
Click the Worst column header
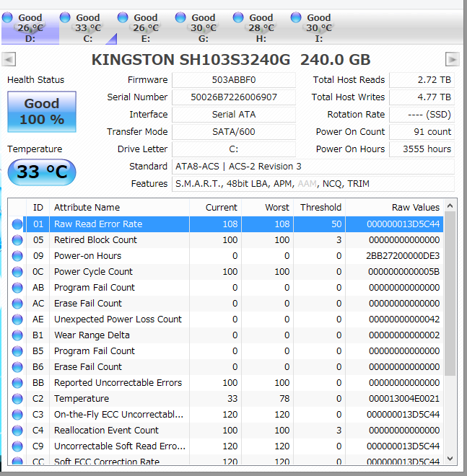pos(267,207)
